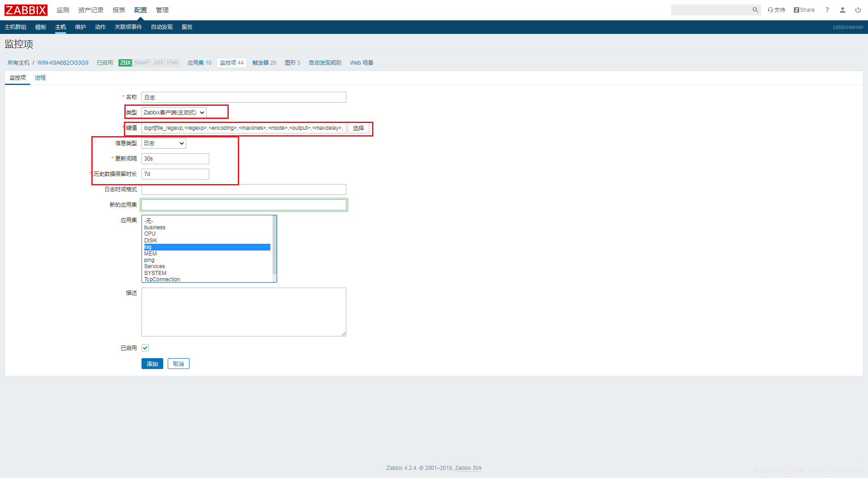
Task: Focus the top search box
Action: coord(711,10)
